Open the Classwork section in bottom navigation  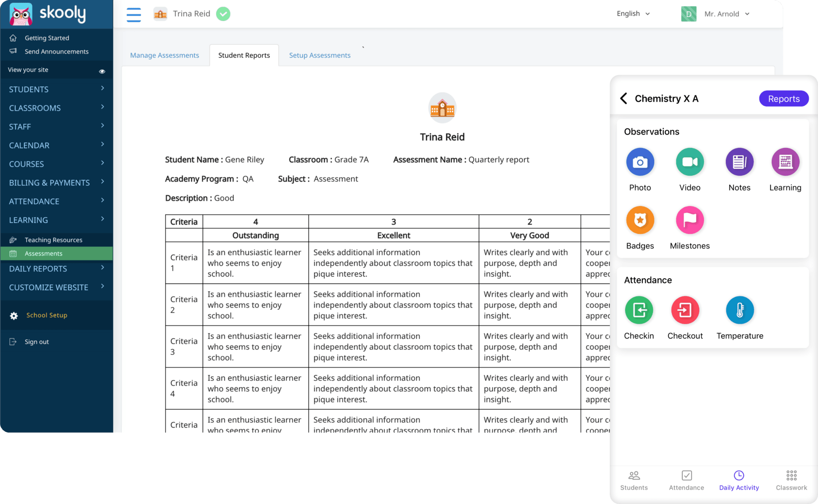tap(791, 480)
